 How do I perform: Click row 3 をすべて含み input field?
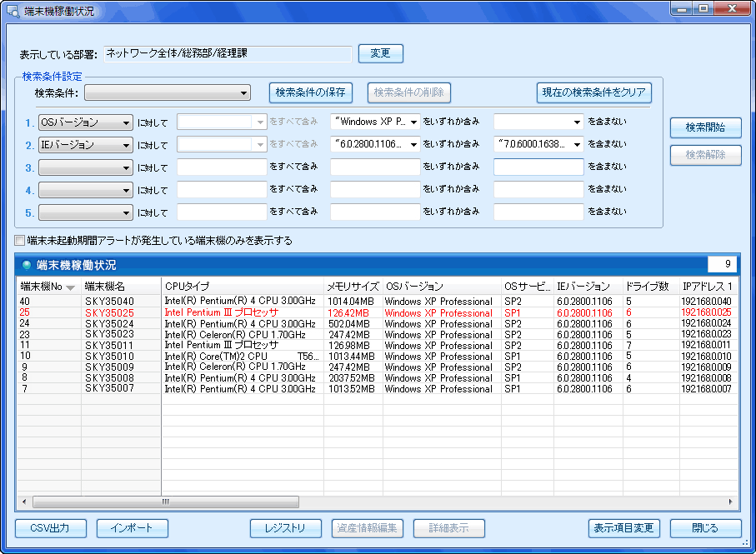coord(222,167)
